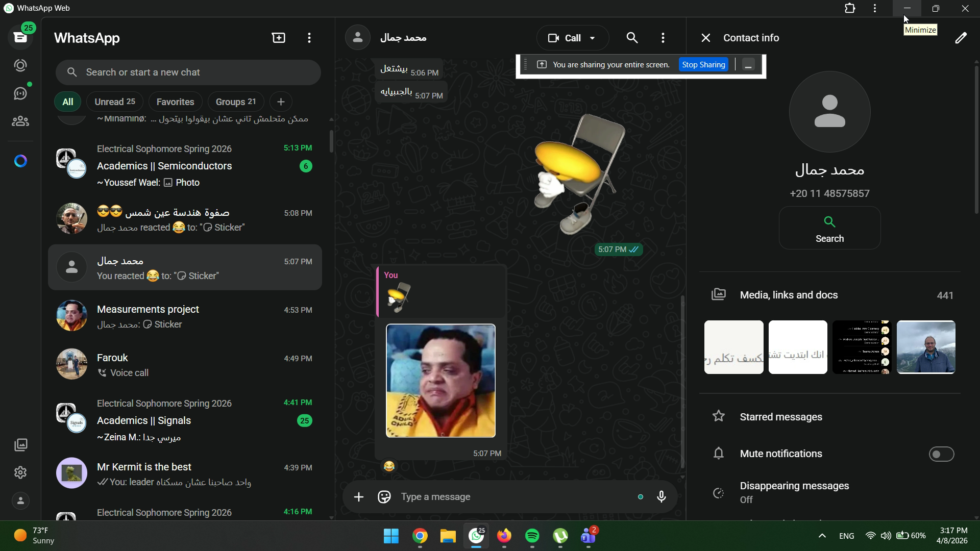Click the attach plus icon in message bar
The height and width of the screenshot is (551, 980).
pyautogui.click(x=359, y=497)
